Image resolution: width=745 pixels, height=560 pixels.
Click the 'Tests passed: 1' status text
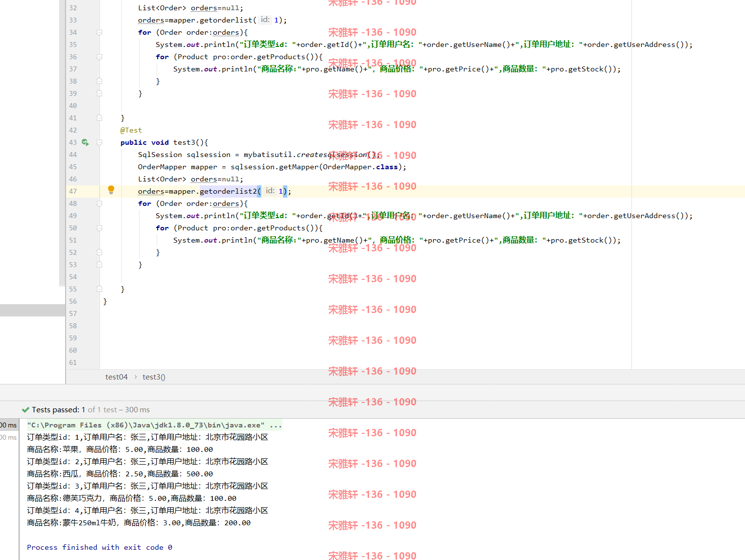[58, 410]
